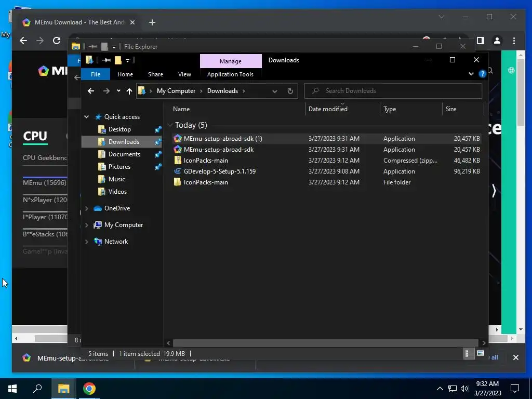Close the Chrome downloads bar

coord(516,357)
